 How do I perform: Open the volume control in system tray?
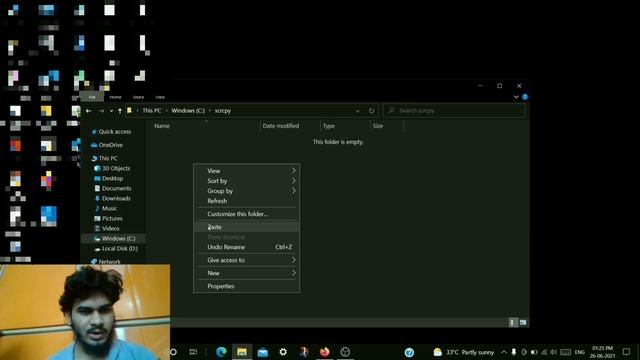[553, 352]
